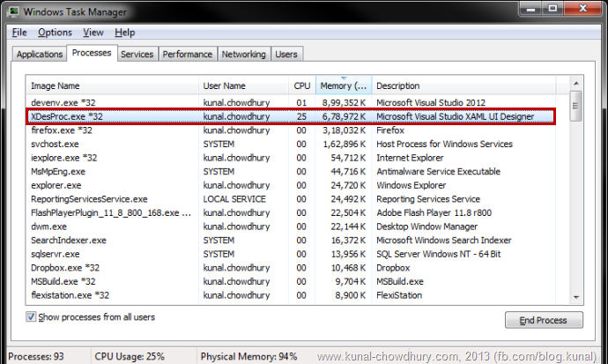Sort by Image Name column header
Viewport: 608px width, 364px height.
(x=113, y=85)
